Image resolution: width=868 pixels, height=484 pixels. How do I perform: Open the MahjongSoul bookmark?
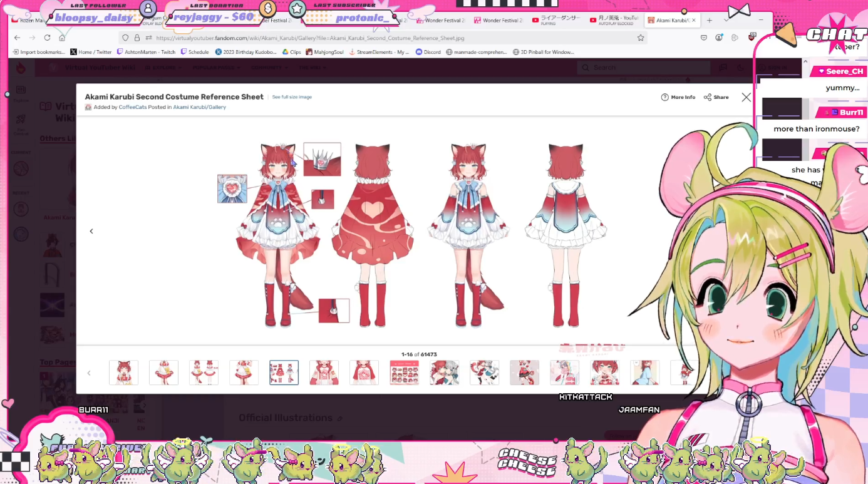pyautogui.click(x=325, y=52)
